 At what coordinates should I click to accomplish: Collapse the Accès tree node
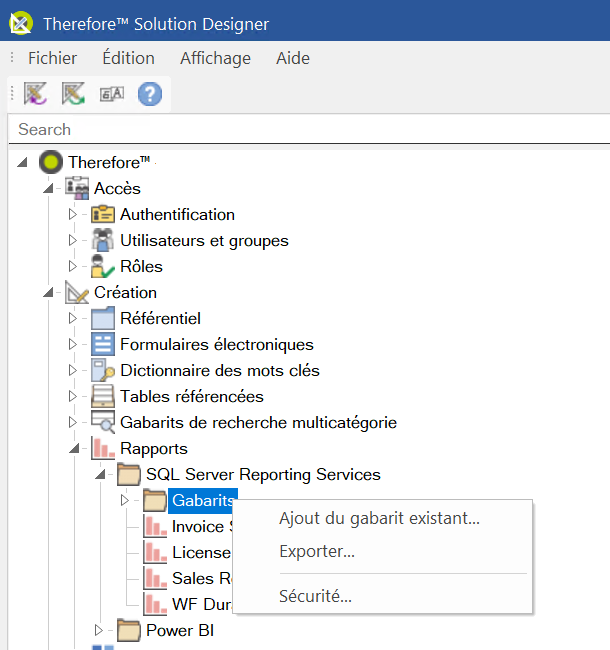click(x=48, y=188)
